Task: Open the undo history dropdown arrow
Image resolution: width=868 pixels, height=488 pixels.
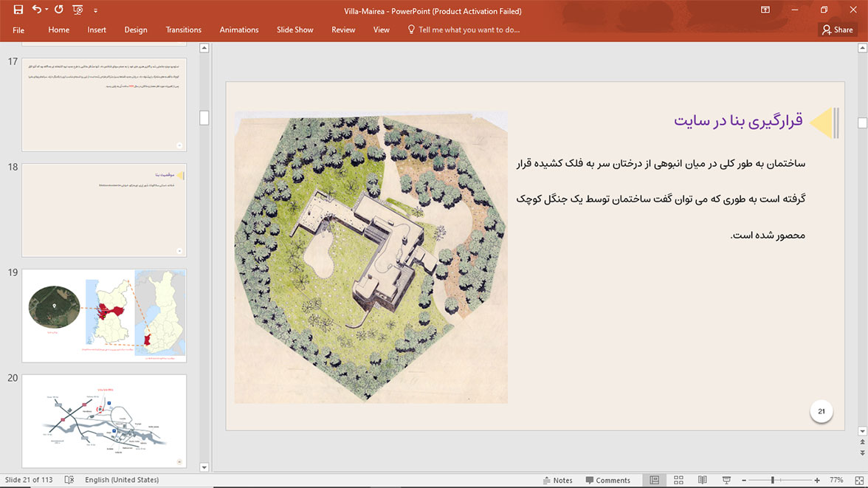Action: (x=46, y=10)
